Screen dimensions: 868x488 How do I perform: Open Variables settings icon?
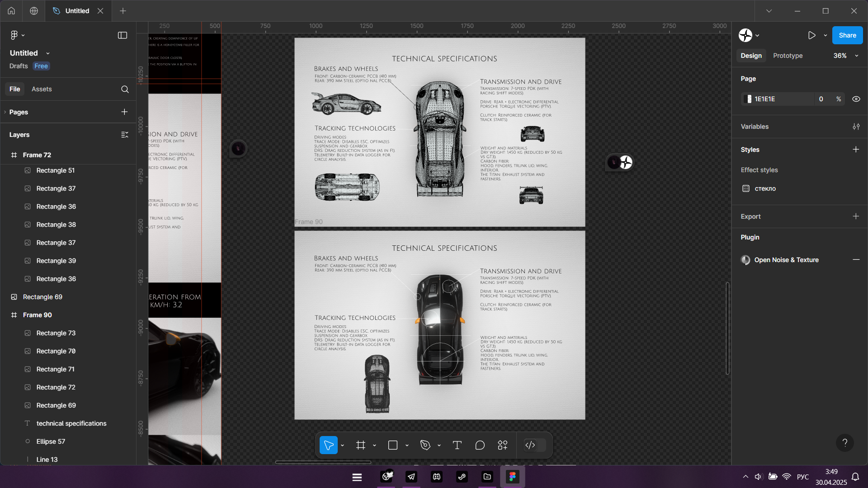856,127
